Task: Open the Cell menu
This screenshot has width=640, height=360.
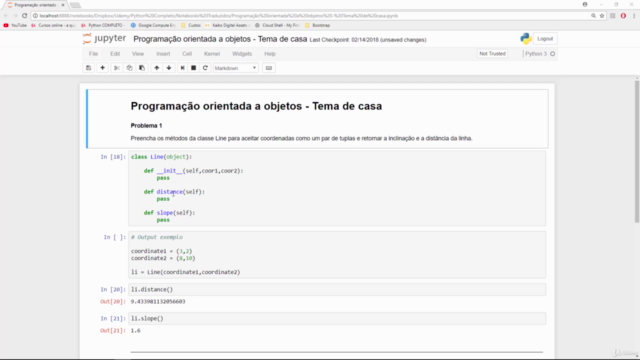Action: 187,54
